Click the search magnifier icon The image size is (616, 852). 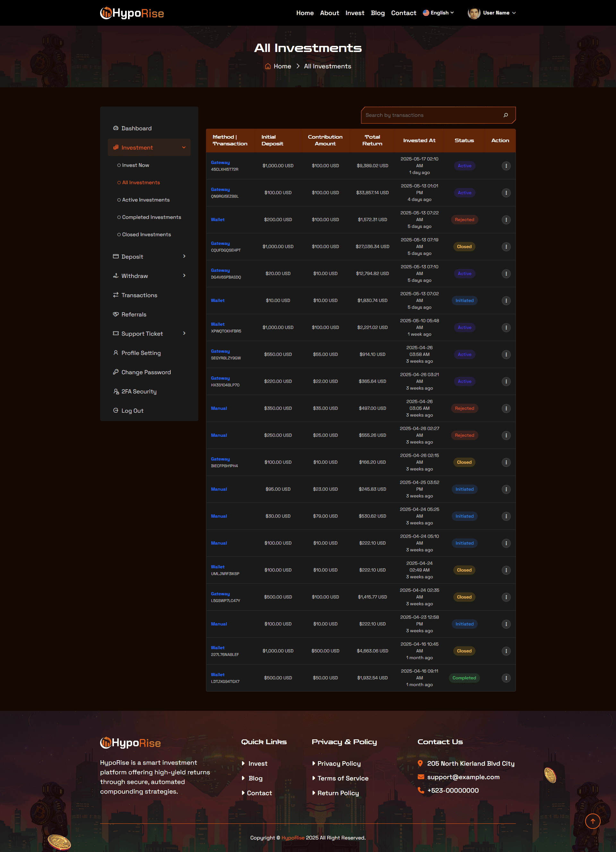pos(506,115)
